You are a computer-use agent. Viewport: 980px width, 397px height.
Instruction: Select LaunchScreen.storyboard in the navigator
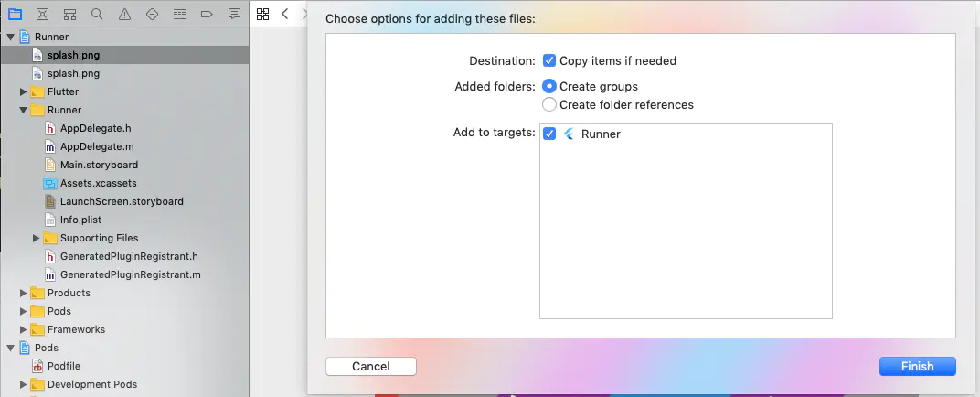[x=122, y=201]
